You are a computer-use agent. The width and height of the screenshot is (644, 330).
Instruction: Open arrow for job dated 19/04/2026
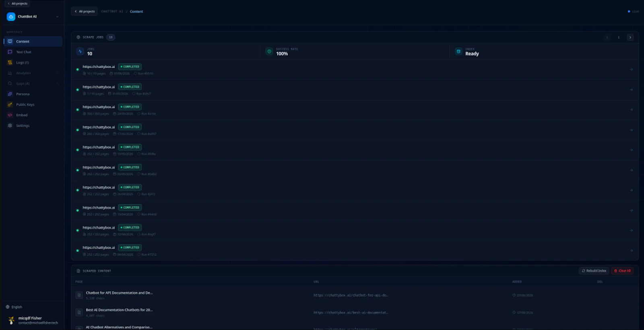click(631, 210)
